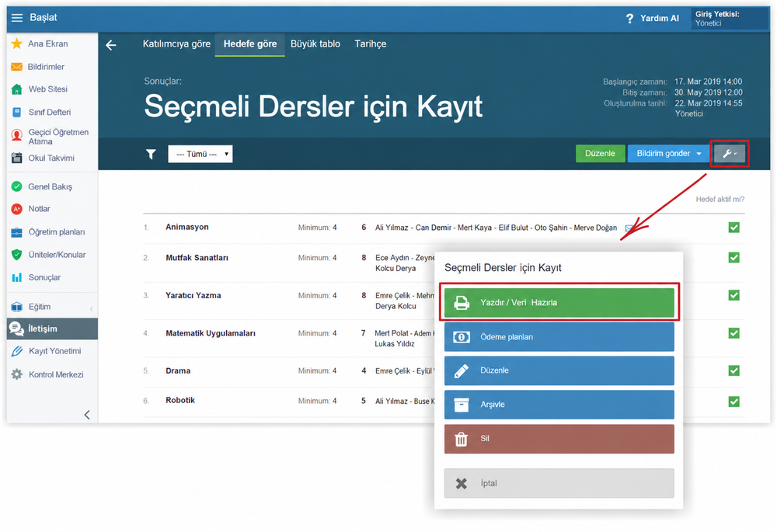The image size is (777, 532).
Task: Switch to Büyük tablo tab
Action: pyautogui.click(x=315, y=44)
